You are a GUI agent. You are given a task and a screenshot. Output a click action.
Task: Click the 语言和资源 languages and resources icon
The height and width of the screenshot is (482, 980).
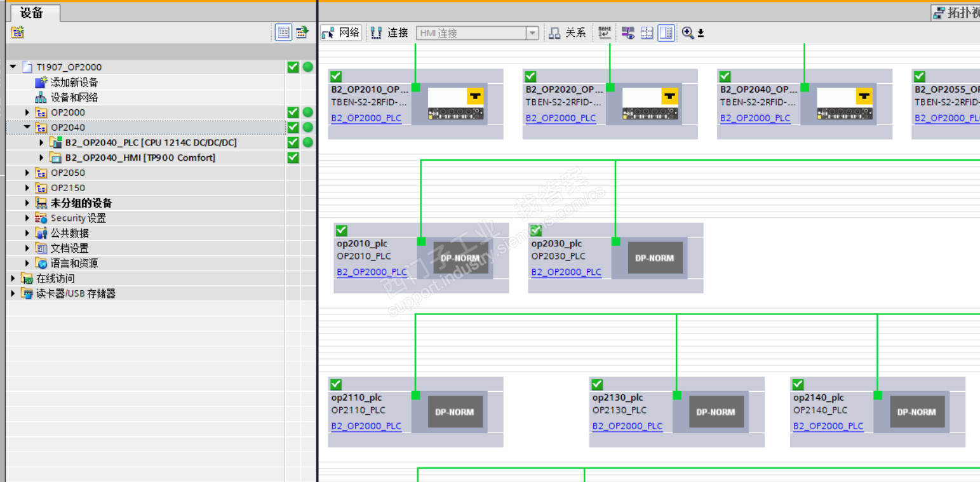[41, 263]
